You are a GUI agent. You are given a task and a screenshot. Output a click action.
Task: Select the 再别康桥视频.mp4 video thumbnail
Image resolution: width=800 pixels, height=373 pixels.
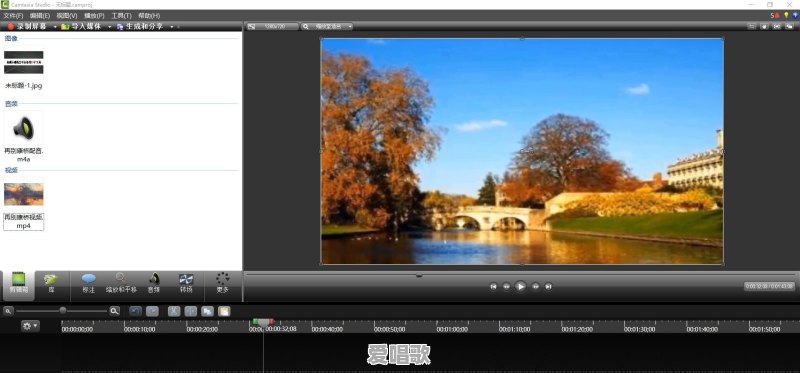23,194
